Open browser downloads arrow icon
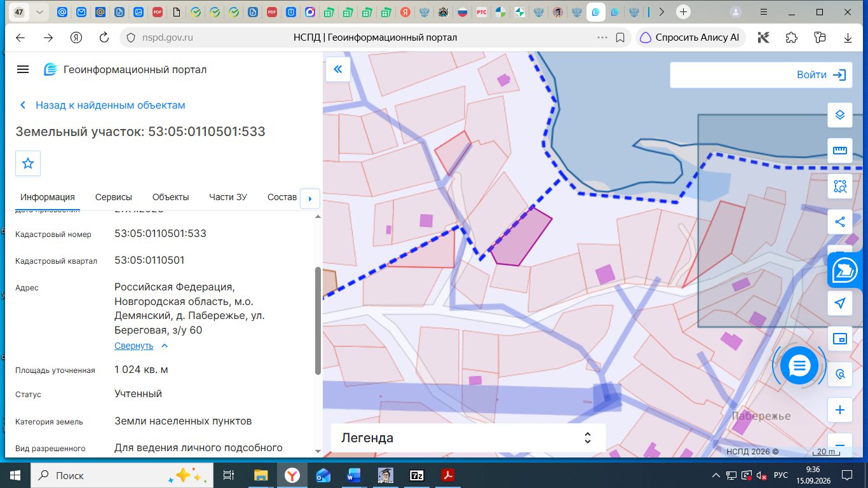This screenshot has width=868, height=488. [848, 37]
